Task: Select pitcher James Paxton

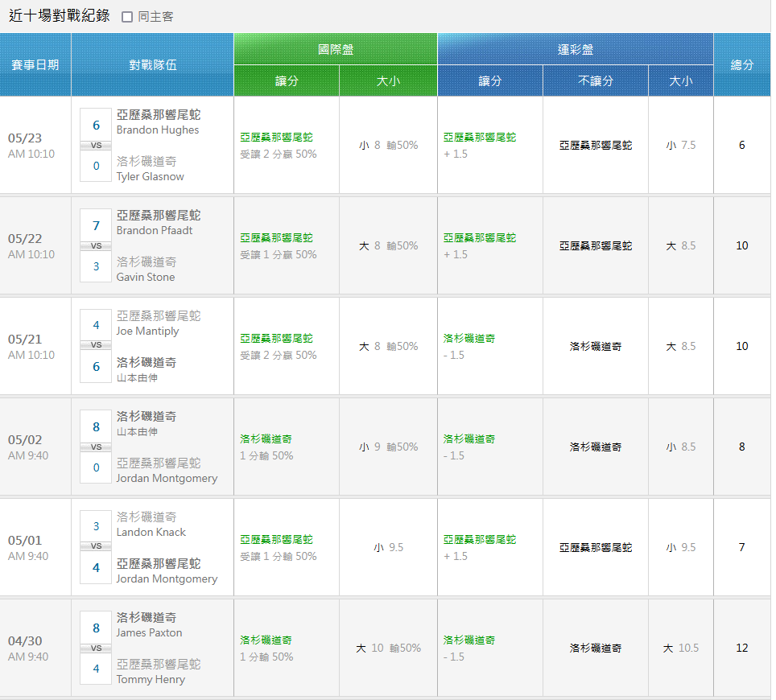Action: pyautogui.click(x=149, y=633)
